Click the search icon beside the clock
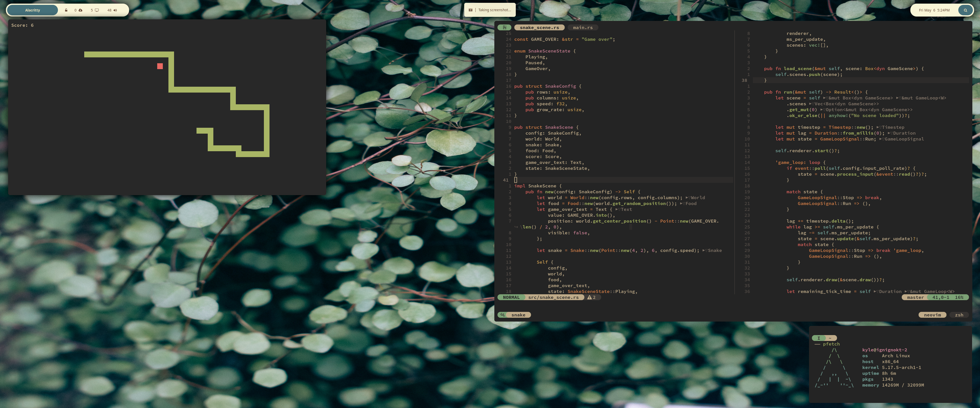This screenshot has width=980, height=408. pos(965,10)
